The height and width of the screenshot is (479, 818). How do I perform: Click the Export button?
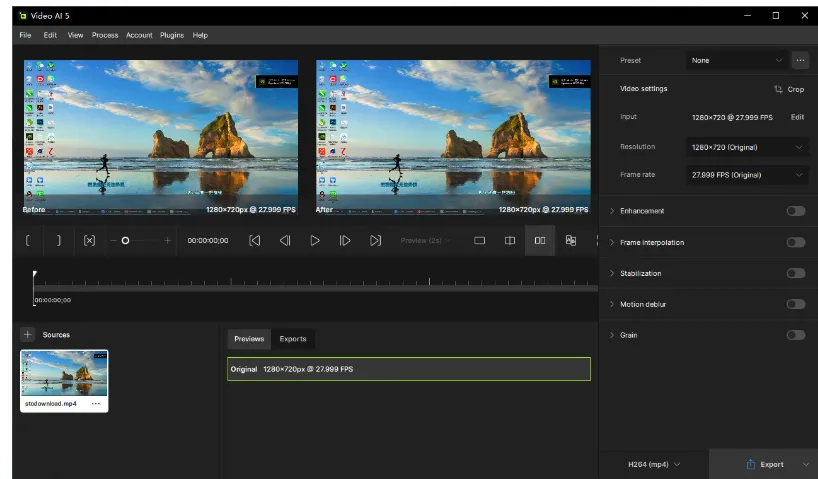click(x=765, y=464)
